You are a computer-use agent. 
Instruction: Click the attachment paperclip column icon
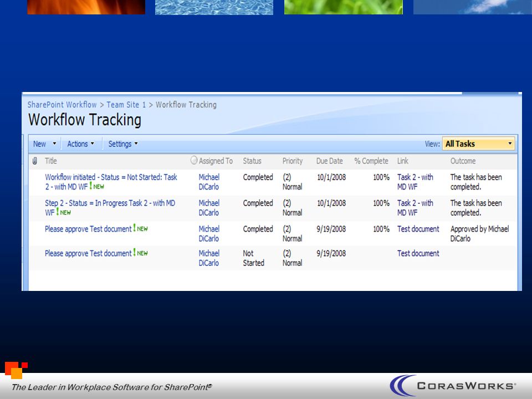click(34, 161)
